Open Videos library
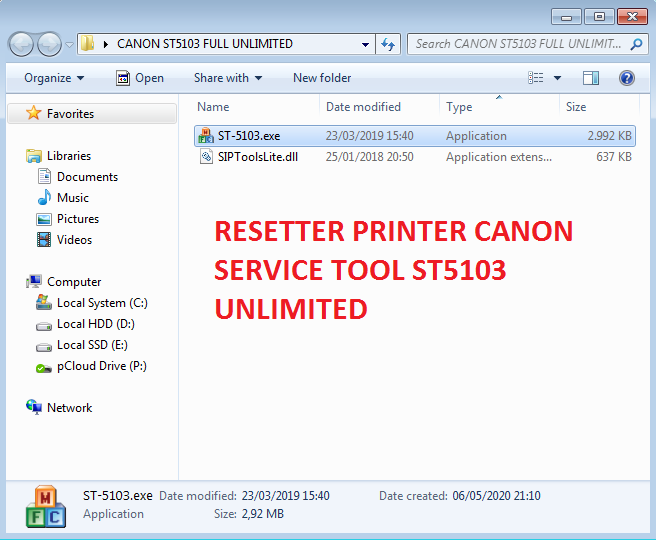Viewport: 656px width, 540px height. (x=74, y=240)
